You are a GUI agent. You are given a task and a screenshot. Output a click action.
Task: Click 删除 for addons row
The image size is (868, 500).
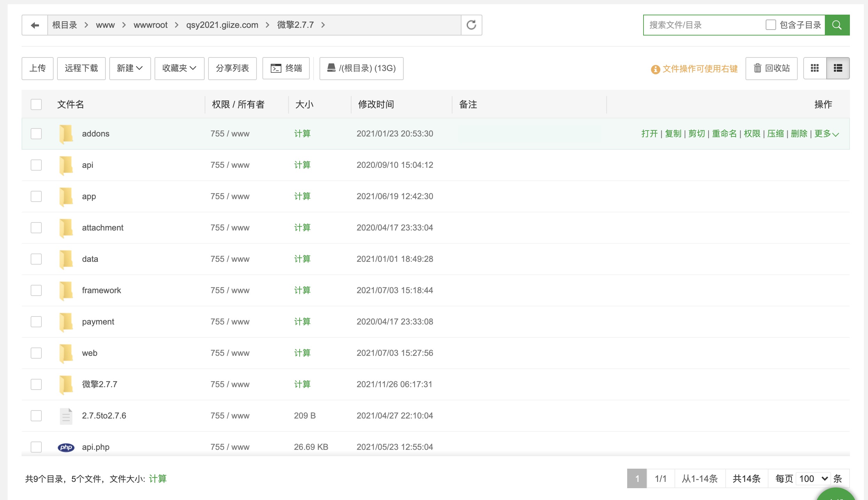(799, 134)
